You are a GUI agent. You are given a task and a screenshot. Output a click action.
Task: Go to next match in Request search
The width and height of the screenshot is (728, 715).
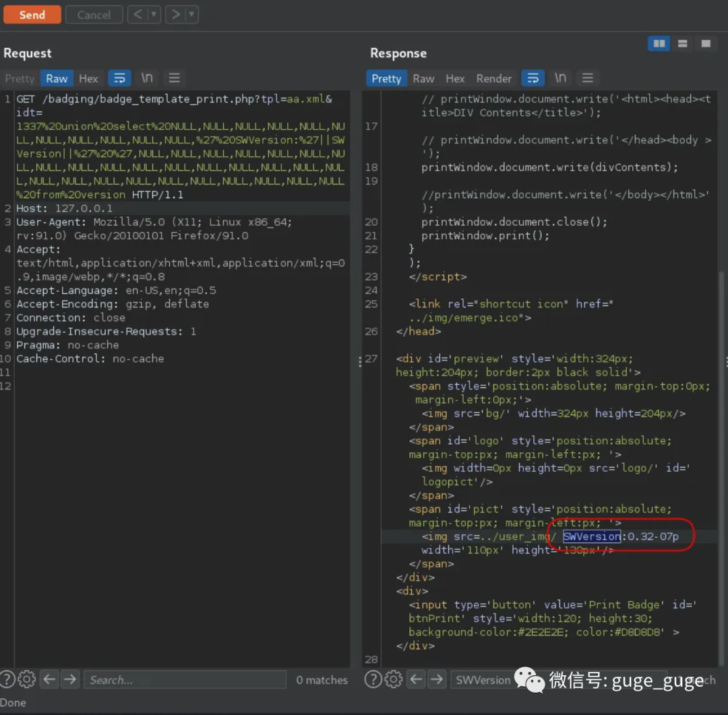(69, 679)
